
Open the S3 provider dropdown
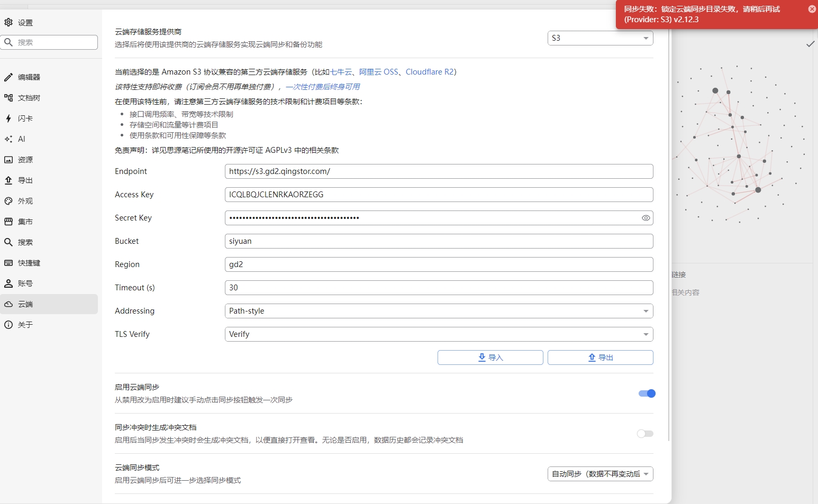pyautogui.click(x=600, y=38)
